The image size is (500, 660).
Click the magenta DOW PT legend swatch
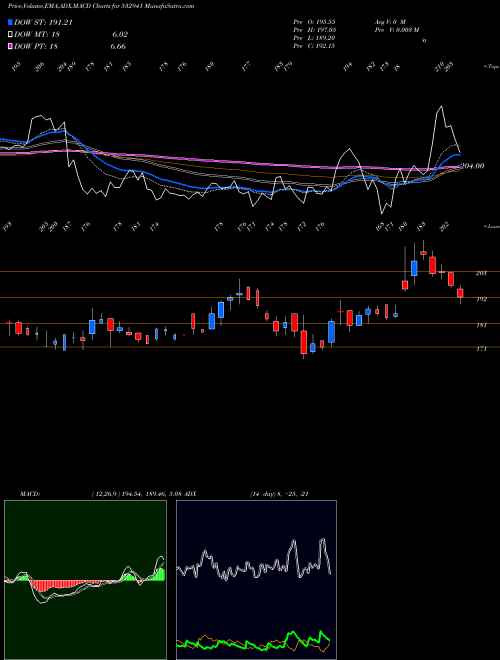point(10,47)
